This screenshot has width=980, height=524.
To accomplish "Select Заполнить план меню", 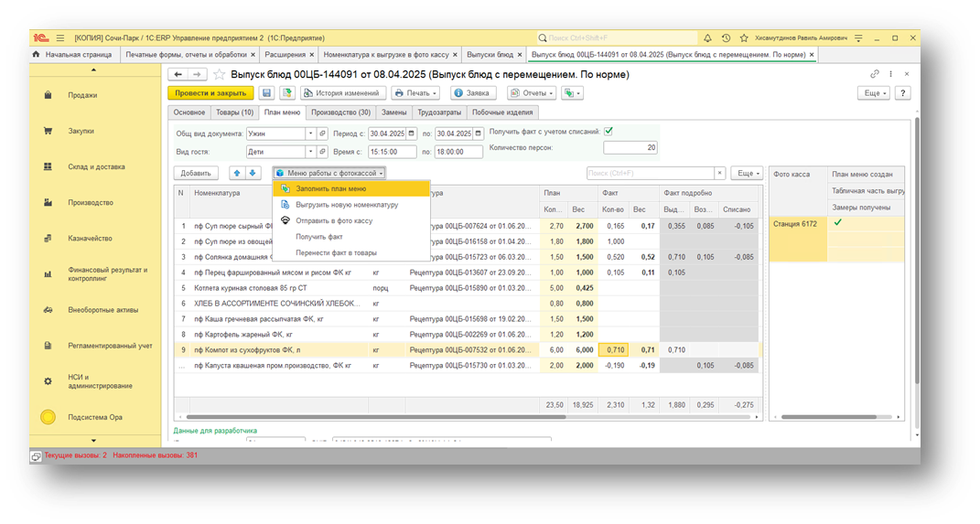I will [352, 188].
